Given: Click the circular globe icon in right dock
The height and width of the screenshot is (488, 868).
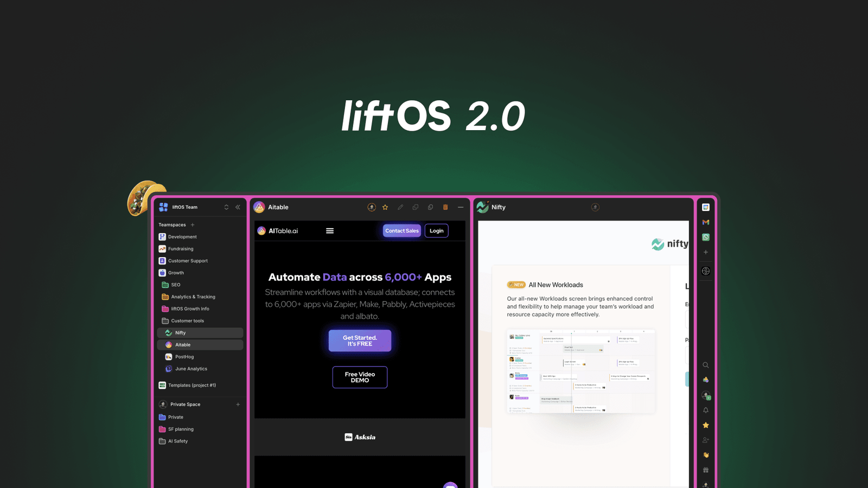Looking at the screenshot, I should (x=706, y=271).
